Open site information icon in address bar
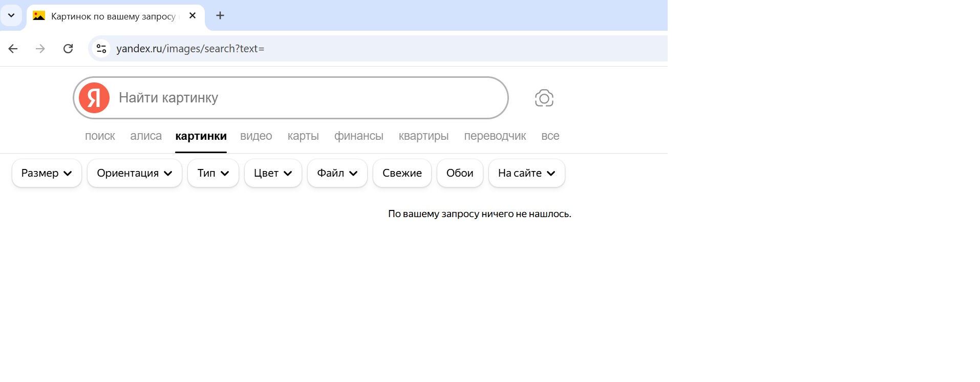Image resolution: width=980 pixels, height=382 pixels. [x=101, y=49]
